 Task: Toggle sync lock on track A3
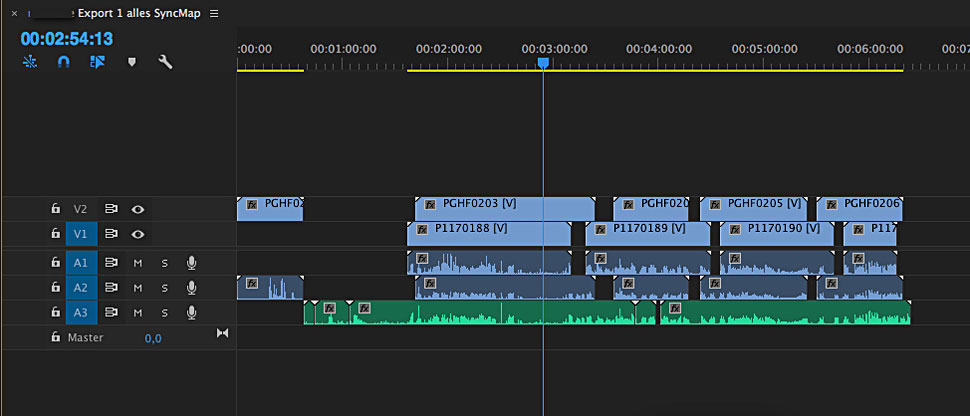click(111, 313)
